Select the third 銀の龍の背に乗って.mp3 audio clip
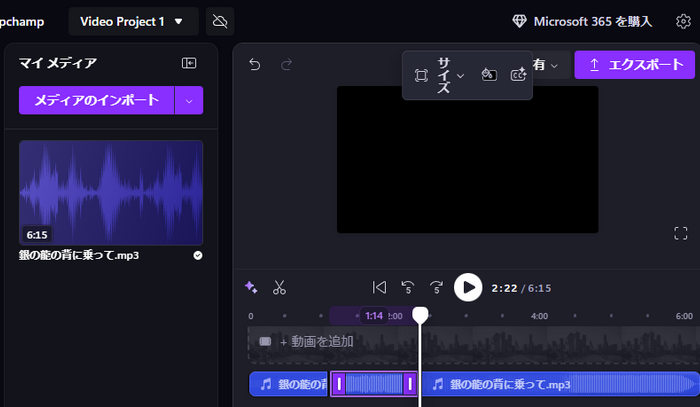 pyautogui.click(x=561, y=384)
